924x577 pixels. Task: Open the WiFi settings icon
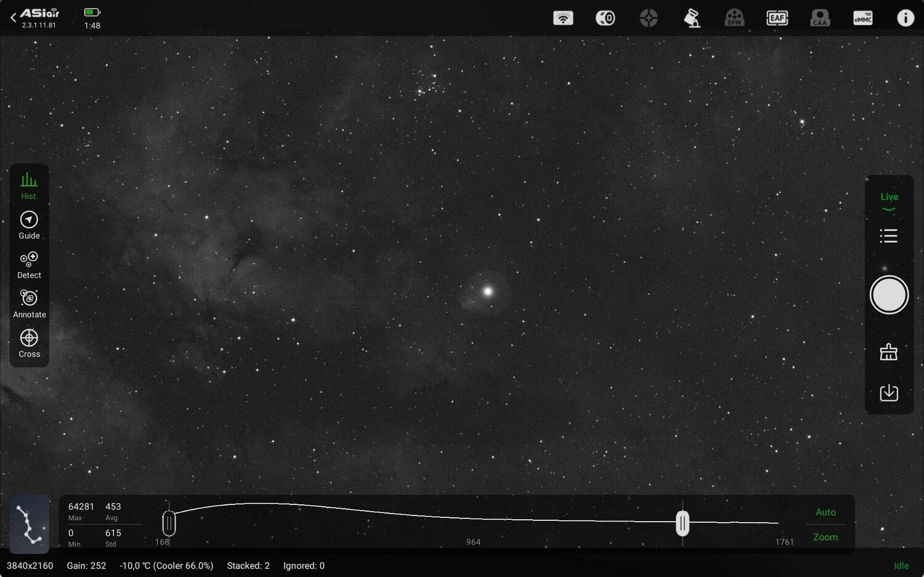[564, 18]
